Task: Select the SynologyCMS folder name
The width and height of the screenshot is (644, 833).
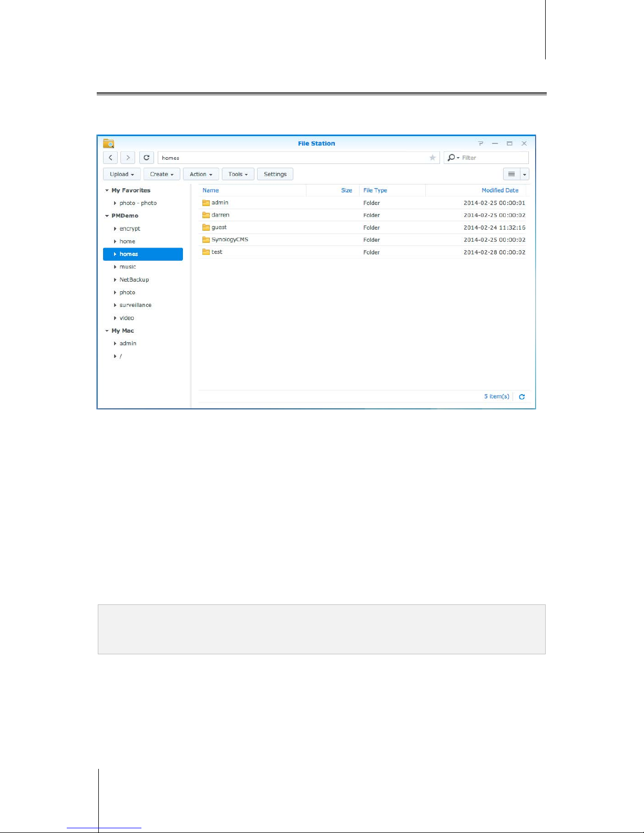Action: 230,240
